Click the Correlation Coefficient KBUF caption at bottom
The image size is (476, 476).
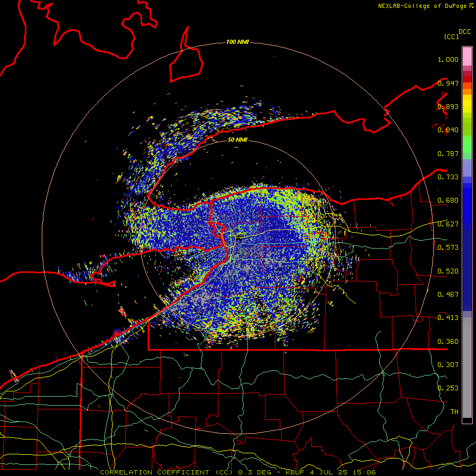pyautogui.click(x=237, y=472)
